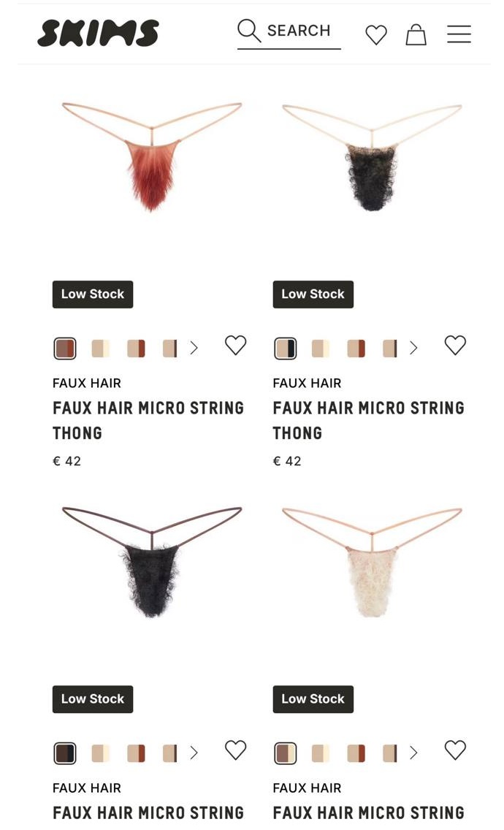The image size is (504, 830).
Task: Choose second cream swatch on top-right product
Action: click(x=320, y=349)
